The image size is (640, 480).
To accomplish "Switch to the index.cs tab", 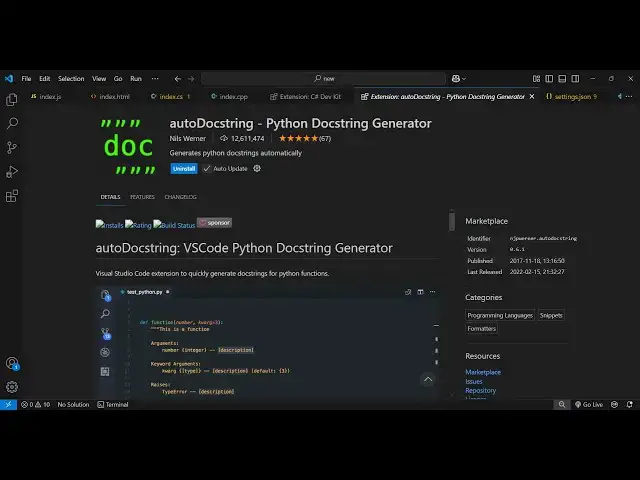I will point(171,97).
